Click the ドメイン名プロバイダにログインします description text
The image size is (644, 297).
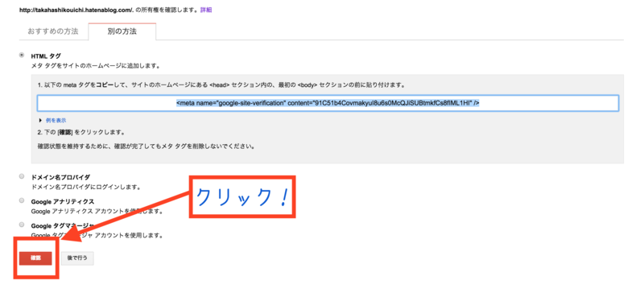(x=86, y=187)
